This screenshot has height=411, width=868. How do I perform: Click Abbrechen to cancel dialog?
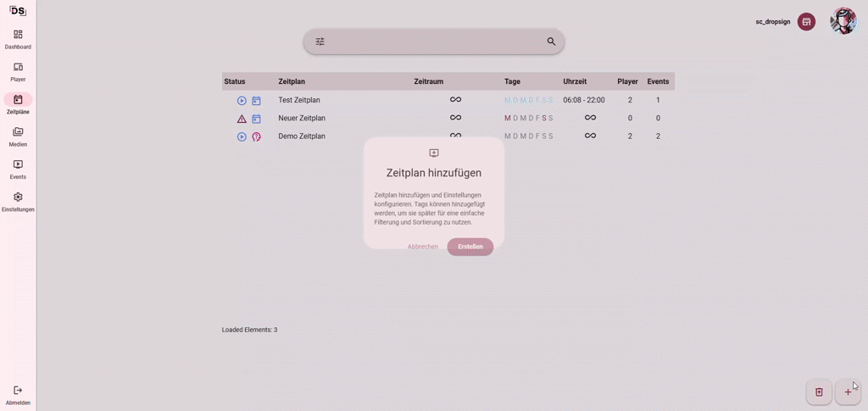[x=422, y=247]
